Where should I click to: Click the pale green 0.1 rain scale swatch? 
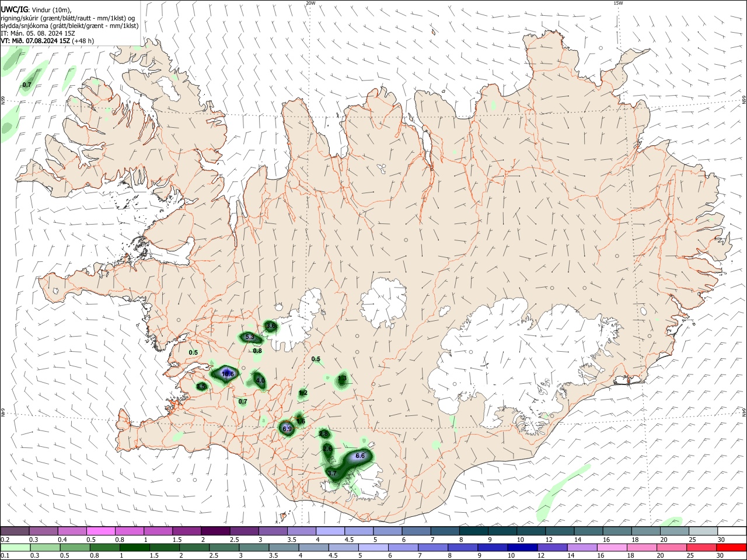pos(15,548)
